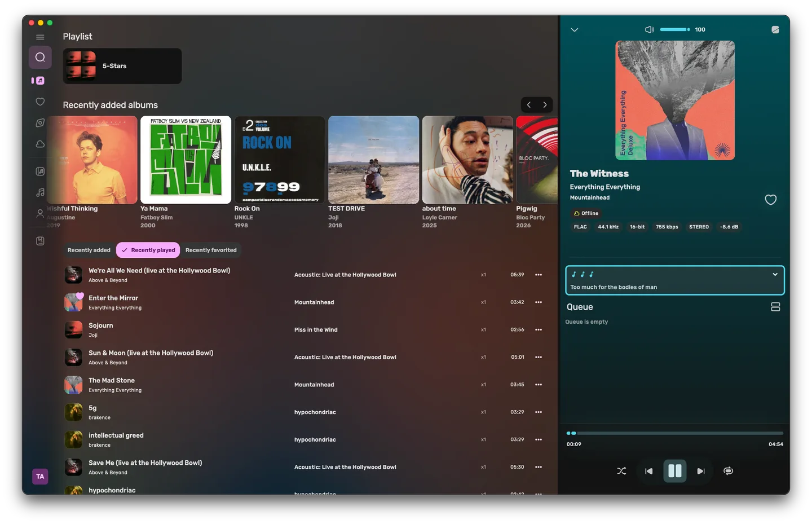Pause the current track
This screenshot has height=524, width=812.
(675, 471)
